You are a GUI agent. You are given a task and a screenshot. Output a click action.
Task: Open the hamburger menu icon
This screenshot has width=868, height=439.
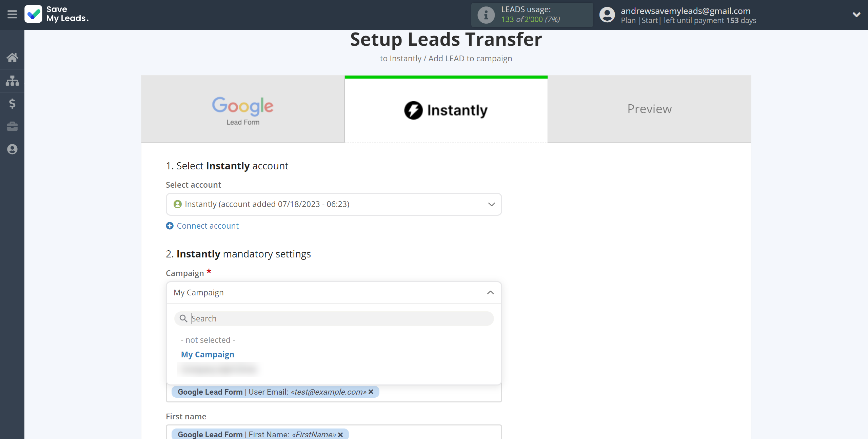point(12,14)
